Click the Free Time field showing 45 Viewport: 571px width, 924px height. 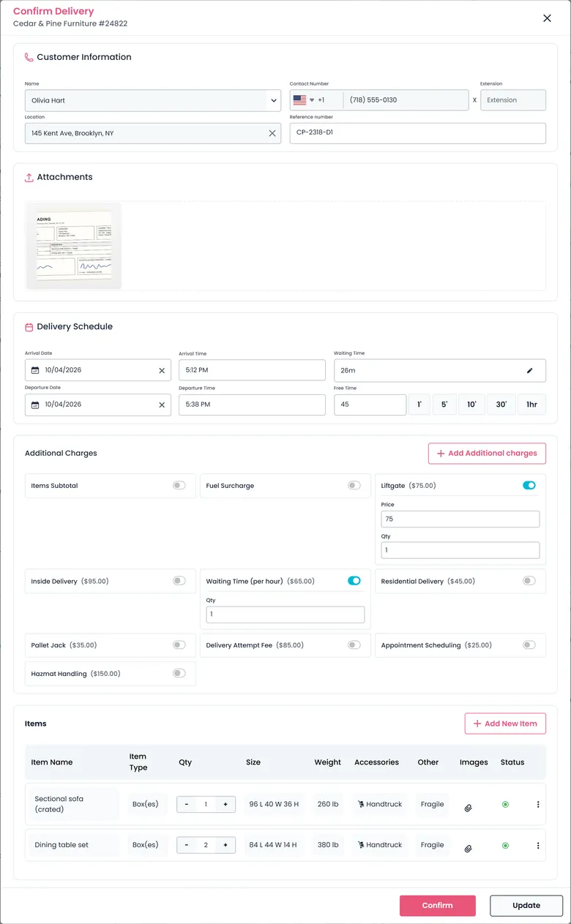click(370, 405)
